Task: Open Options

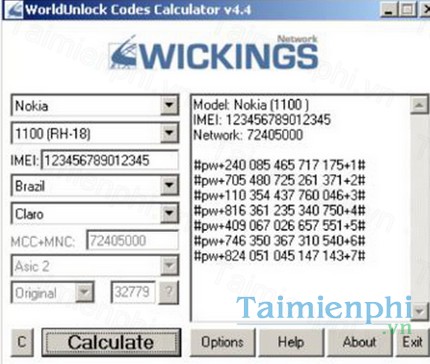Action: pyautogui.click(x=223, y=342)
